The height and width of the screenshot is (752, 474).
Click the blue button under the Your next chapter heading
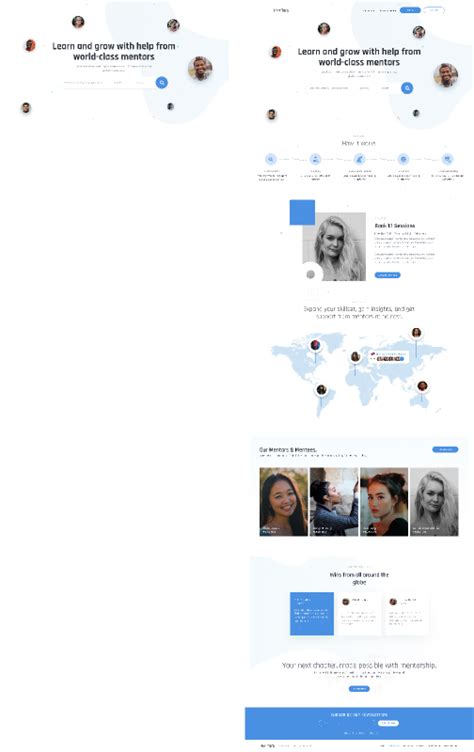coord(359,689)
